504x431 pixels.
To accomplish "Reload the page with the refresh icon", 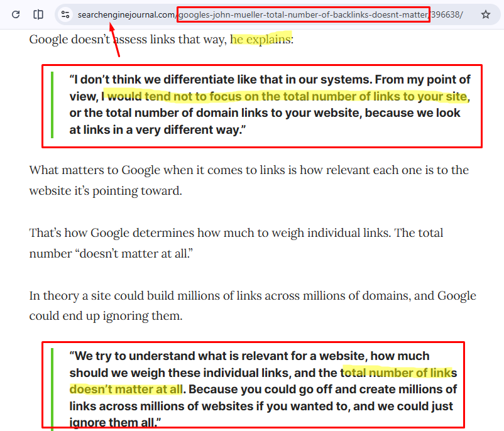I will pyautogui.click(x=16, y=14).
